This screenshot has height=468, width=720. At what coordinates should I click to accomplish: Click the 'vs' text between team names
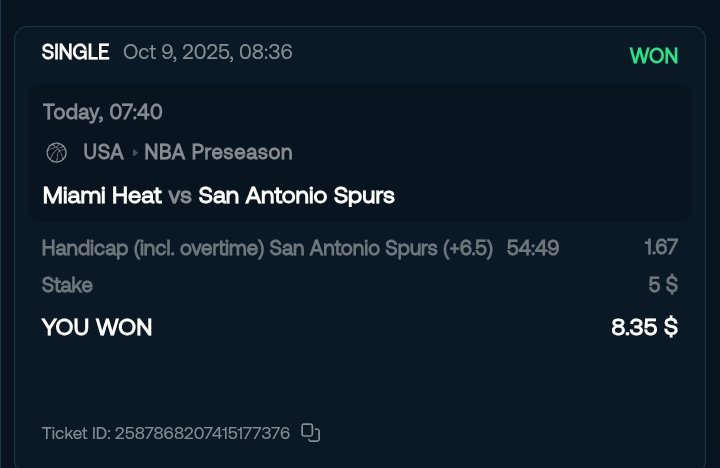click(180, 196)
